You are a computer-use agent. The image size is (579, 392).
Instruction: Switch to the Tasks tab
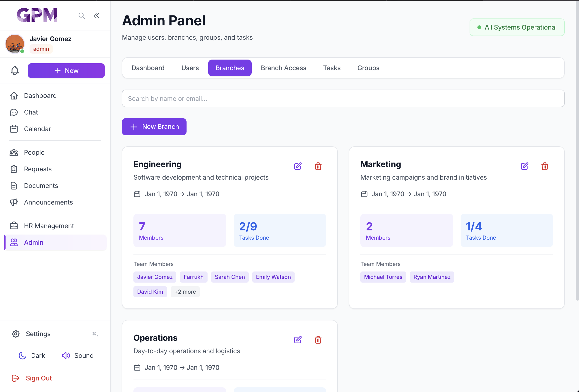coord(332,68)
